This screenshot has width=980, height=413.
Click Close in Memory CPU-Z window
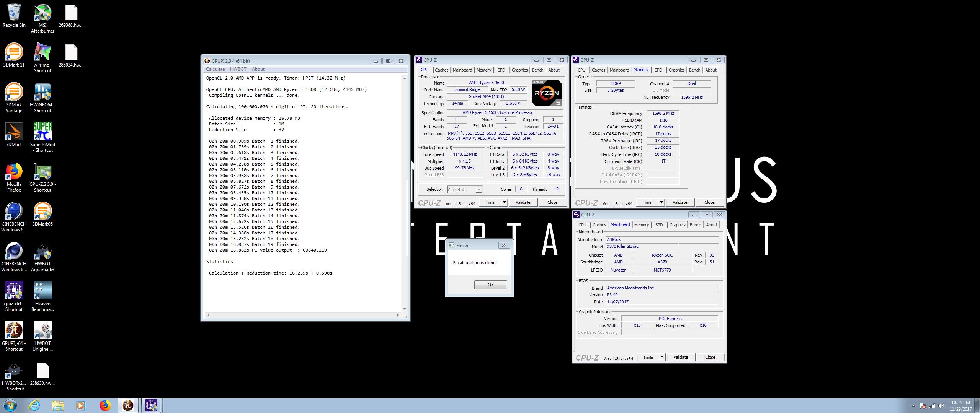coord(709,202)
